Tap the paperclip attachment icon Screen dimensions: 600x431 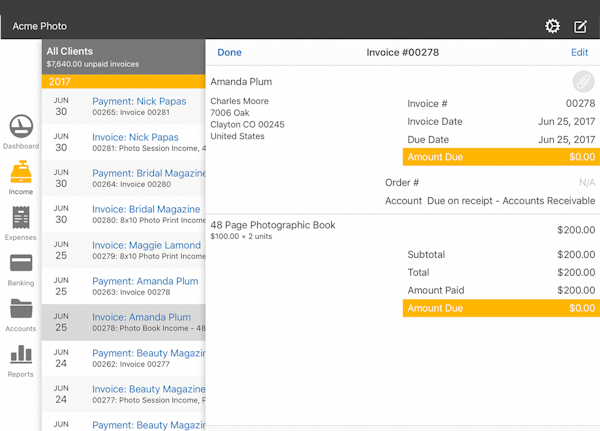(x=583, y=82)
